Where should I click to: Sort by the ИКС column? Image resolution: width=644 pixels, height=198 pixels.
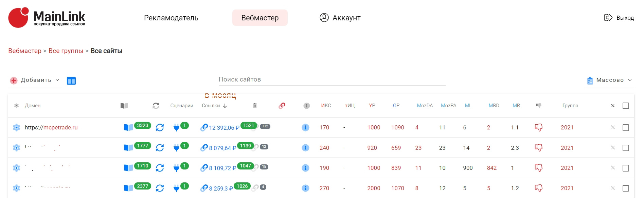[326, 106]
